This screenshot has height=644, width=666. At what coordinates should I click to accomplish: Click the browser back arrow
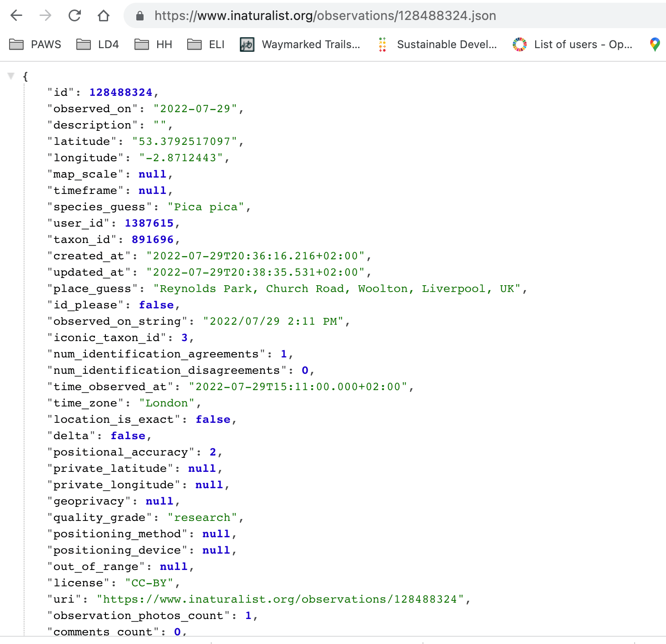pyautogui.click(x=16, y=16)
